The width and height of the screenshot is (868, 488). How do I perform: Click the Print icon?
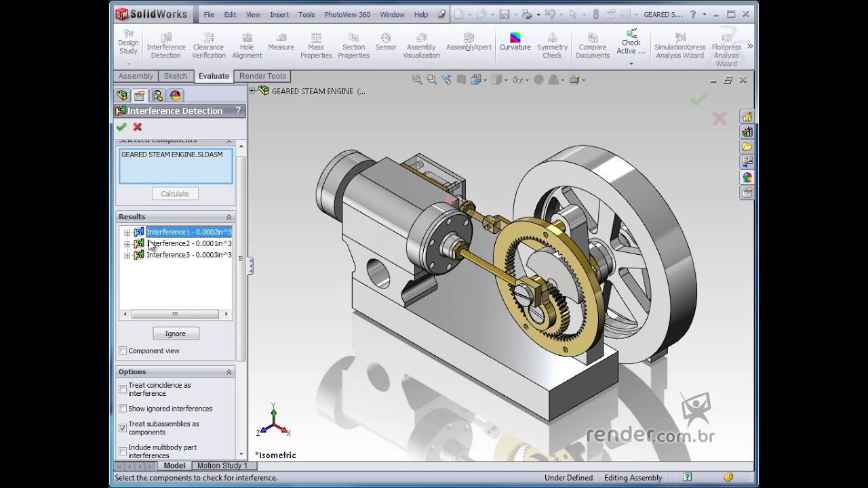click(x=526, y=14)
